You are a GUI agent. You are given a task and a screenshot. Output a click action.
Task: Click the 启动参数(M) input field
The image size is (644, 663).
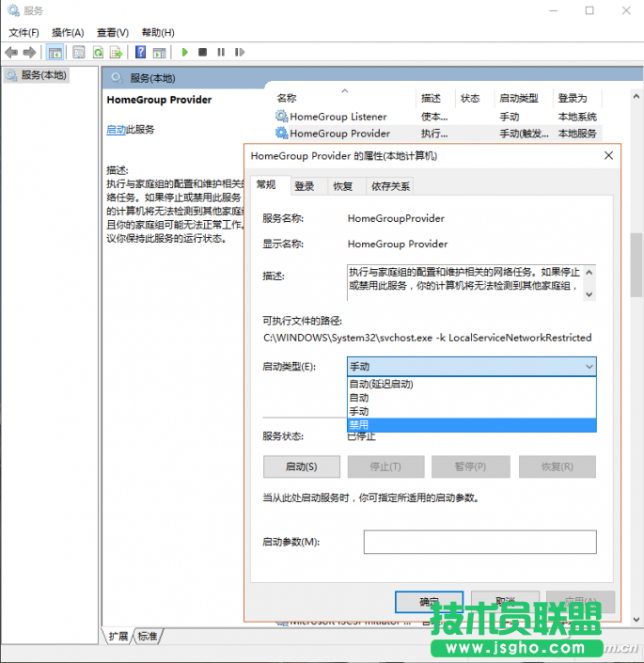[x=479, y=542]
